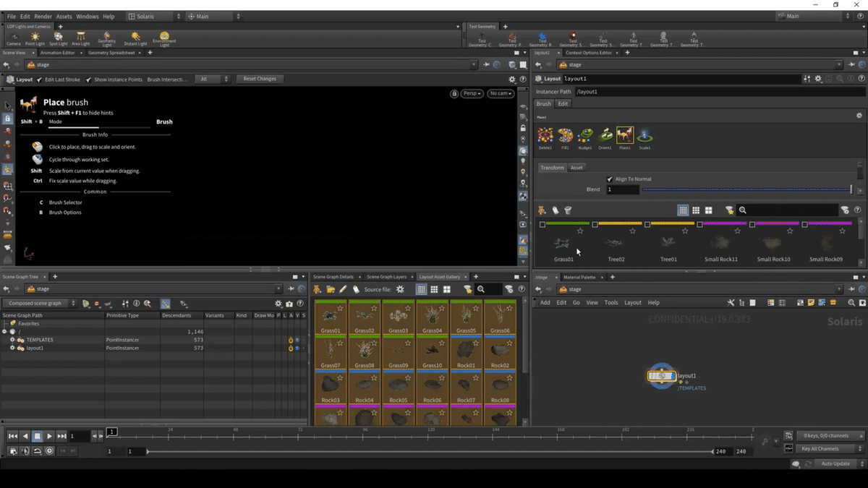The image size is (868, 488).
Task: Expand the layout1 tree row
Action: click(x=12, y=348)
